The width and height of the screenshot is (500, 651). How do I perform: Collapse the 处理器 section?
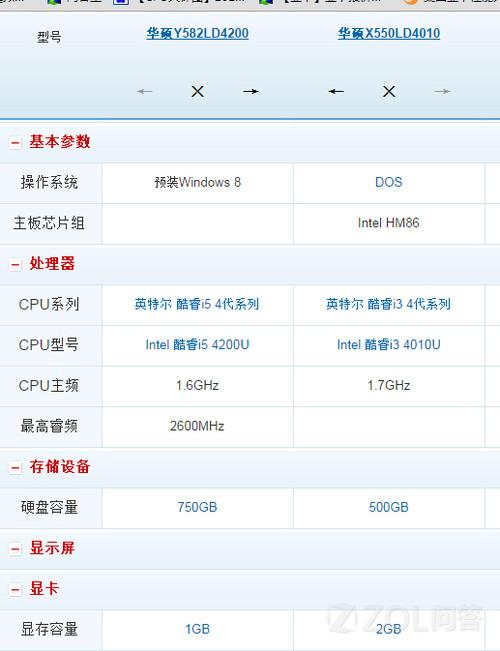(15, 265)
